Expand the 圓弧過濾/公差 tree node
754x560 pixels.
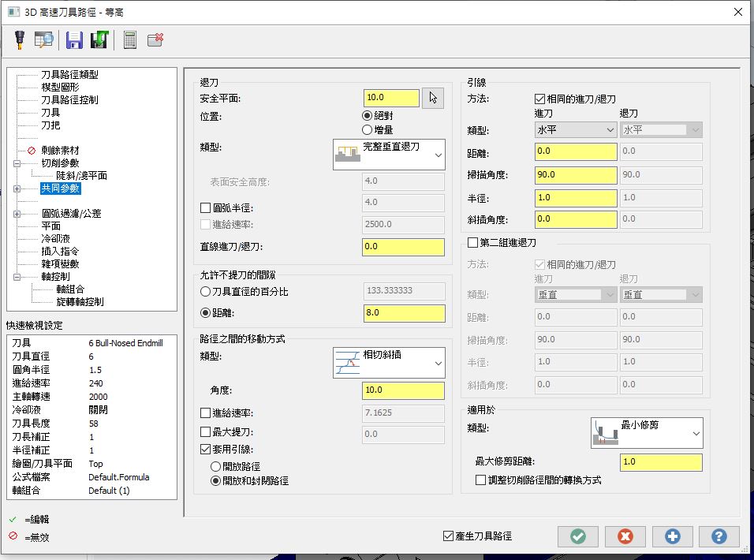(17, 214)
